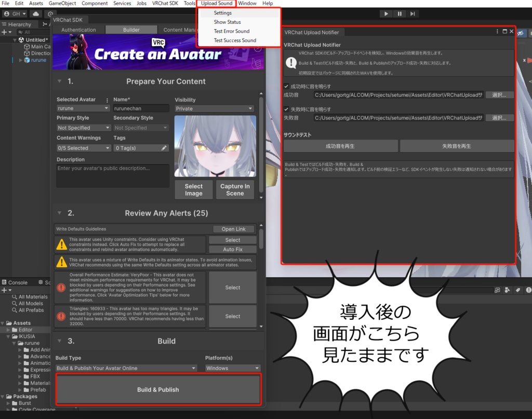The width and height of the screenshot is (532, 419).
Task: Collapse section 3 Build
Action: click(59, 341)
